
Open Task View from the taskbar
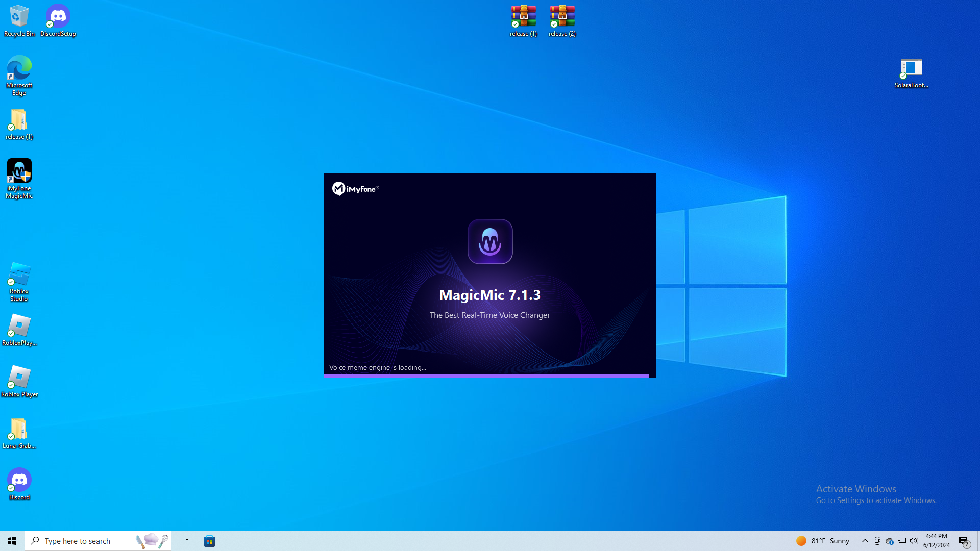click(x=184, y=541)
